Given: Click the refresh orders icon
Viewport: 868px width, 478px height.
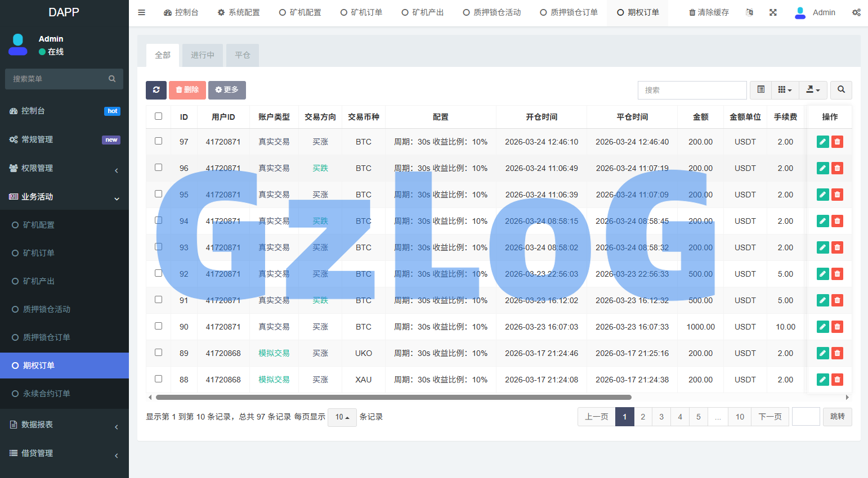Looking at the screenshot, I should [156, 90].
